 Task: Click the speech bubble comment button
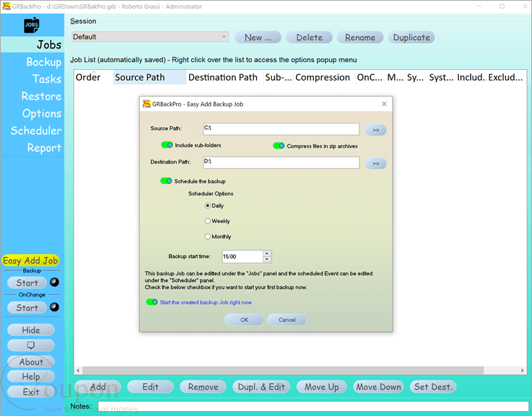(x=31, y=345)
